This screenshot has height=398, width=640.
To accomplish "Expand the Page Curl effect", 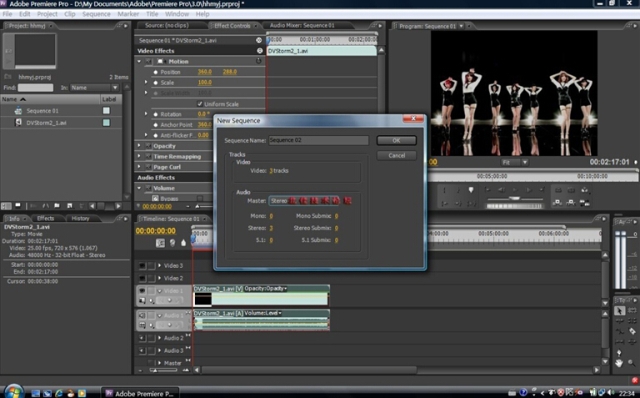I will [x=139, y=167].
